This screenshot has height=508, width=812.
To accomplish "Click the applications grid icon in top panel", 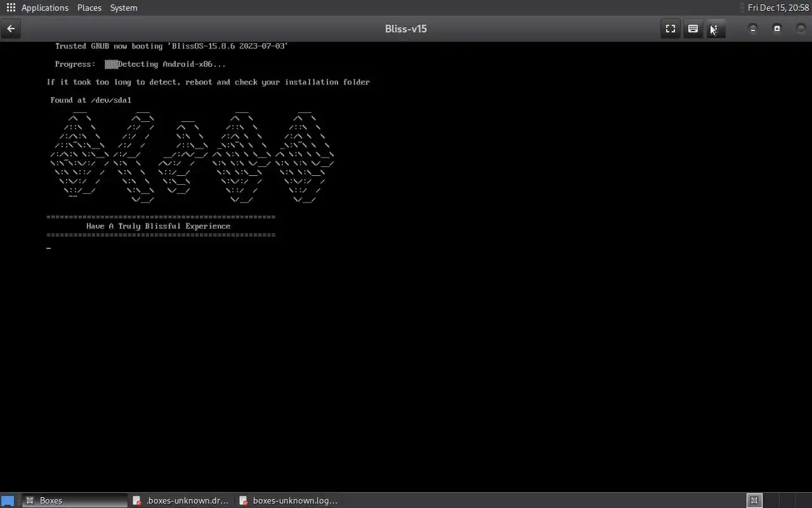I will [11, 8].
